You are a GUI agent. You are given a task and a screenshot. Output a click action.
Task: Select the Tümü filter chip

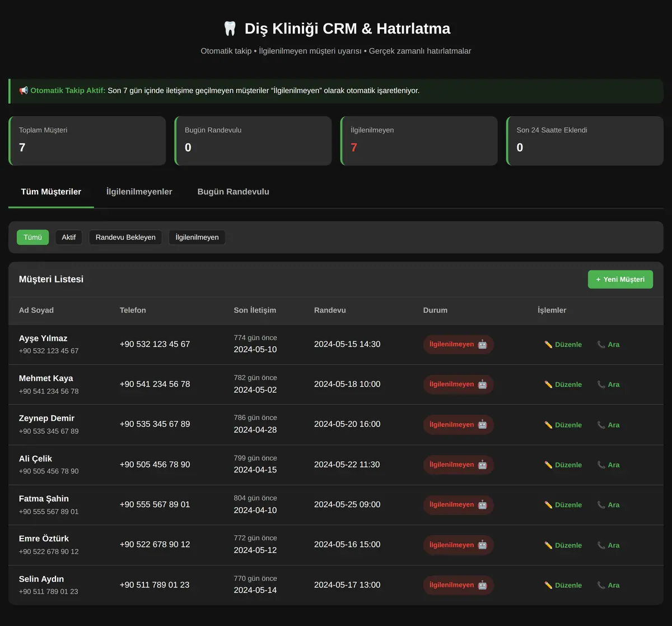point(32,237)
